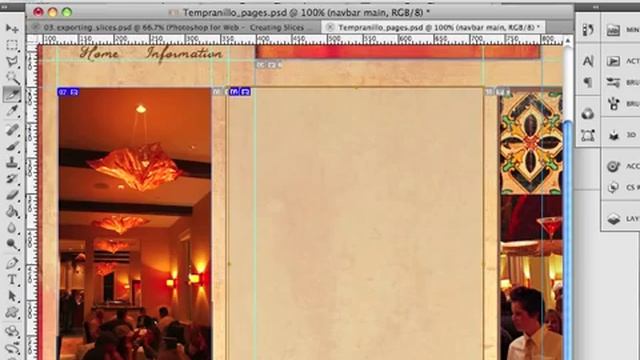
Task: Select the Type tool
Action: [12, 280]
